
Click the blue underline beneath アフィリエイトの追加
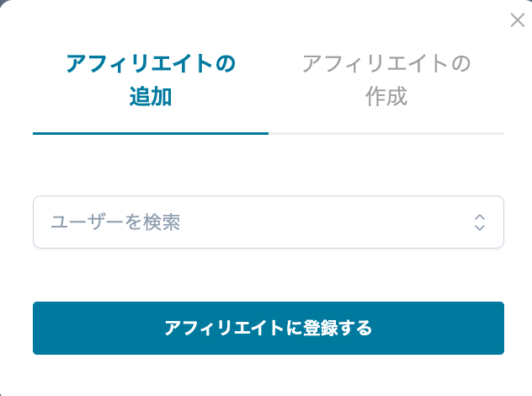point(151,133)
